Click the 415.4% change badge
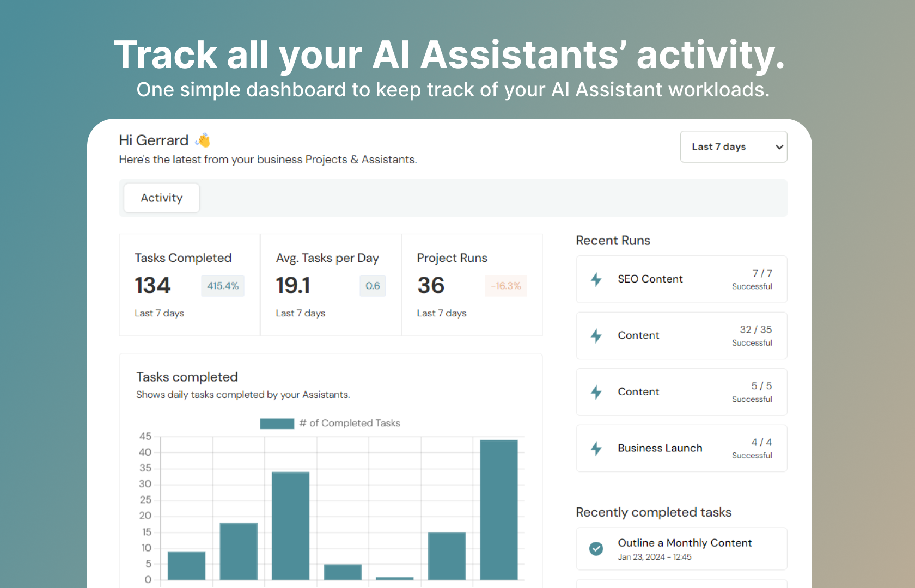 pyautogui.click(x=223, y=286)
